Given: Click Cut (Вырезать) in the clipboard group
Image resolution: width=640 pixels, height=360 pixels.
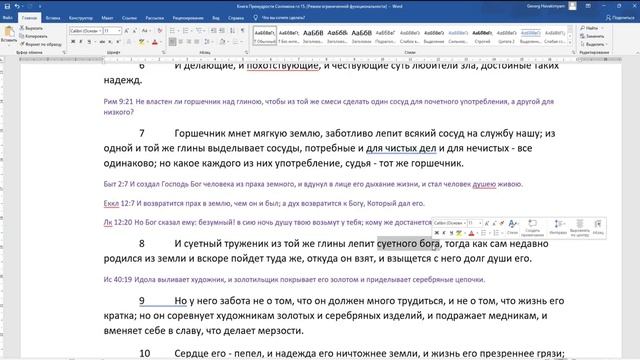Looking at the screenshot, I should point(31,28).
